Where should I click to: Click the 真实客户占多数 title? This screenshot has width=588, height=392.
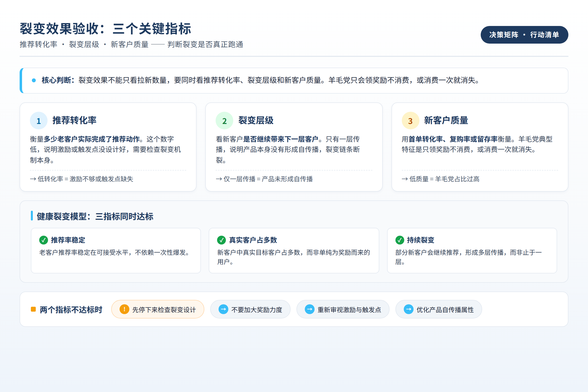tap(253, 240)
